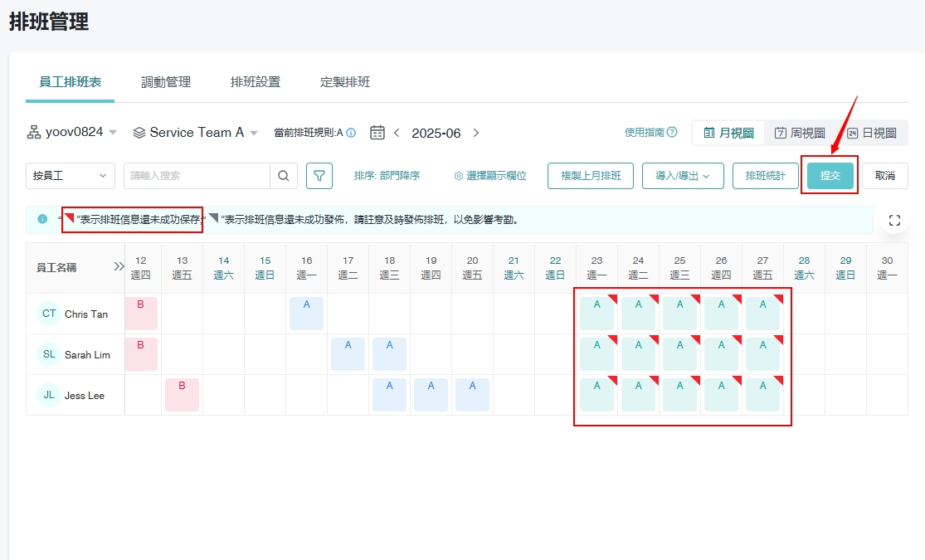Click 複製上月排班 button
925x560 pixels.
(x=591, y=176)
